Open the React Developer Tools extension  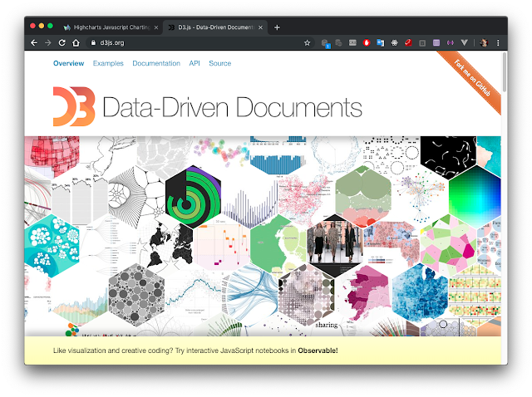coord(394,42)
